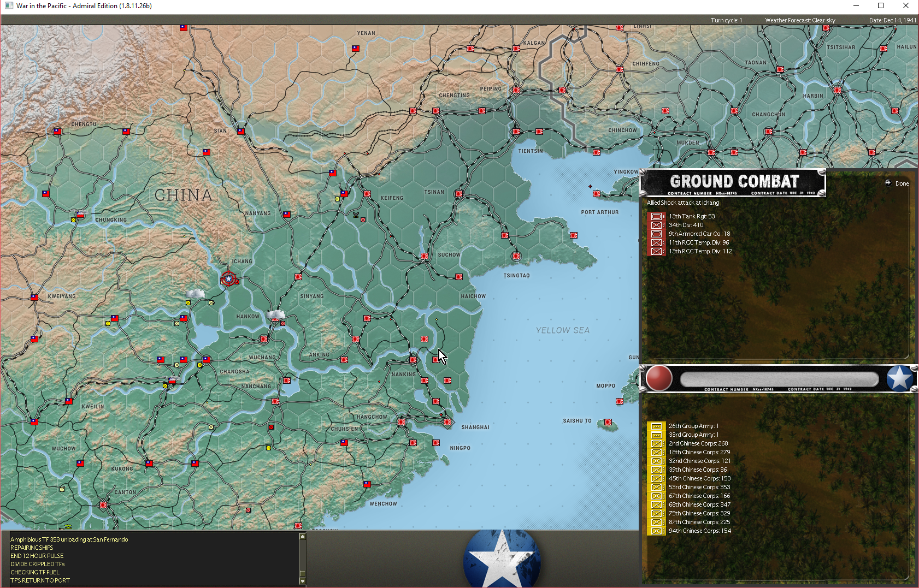Click the message log scroll down arrow

302,581
